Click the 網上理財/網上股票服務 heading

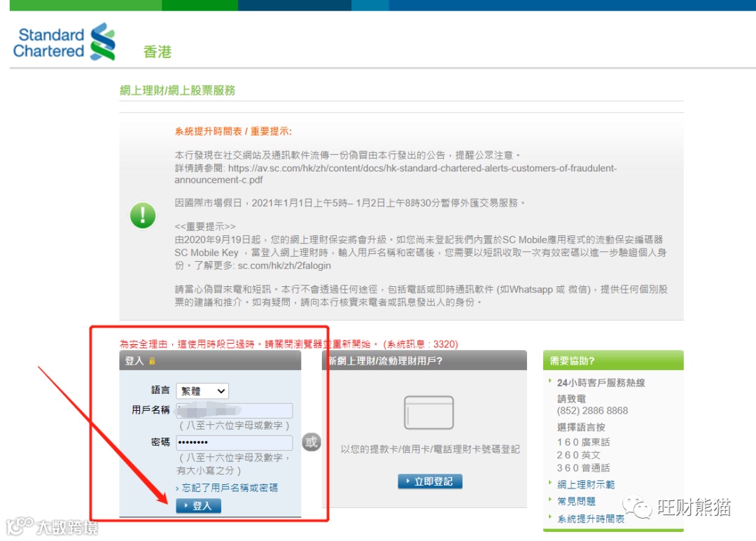(177, 90)
